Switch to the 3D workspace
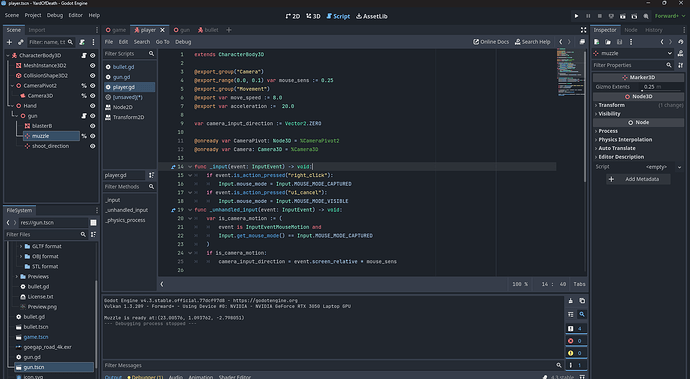This screenshot has width=690, height=379. pyautogui.click(x=313, y=16)
